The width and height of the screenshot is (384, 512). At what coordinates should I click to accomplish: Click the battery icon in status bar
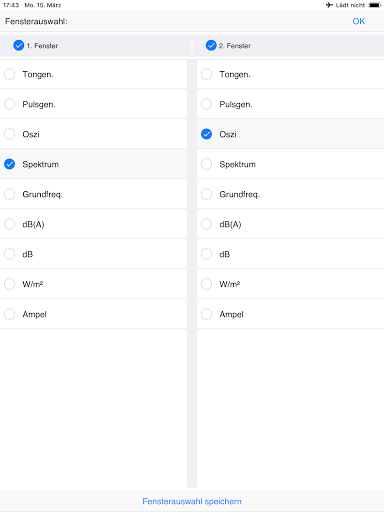375,5
